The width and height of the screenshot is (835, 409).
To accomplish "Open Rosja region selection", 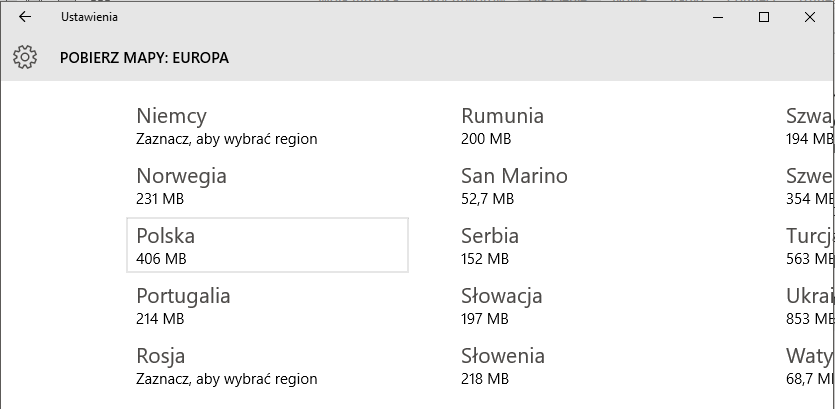I will pyautogui.click(x=267, y=365).
